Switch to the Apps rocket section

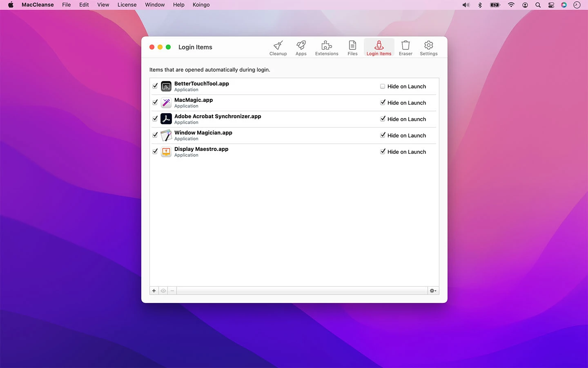click(301, 48)
